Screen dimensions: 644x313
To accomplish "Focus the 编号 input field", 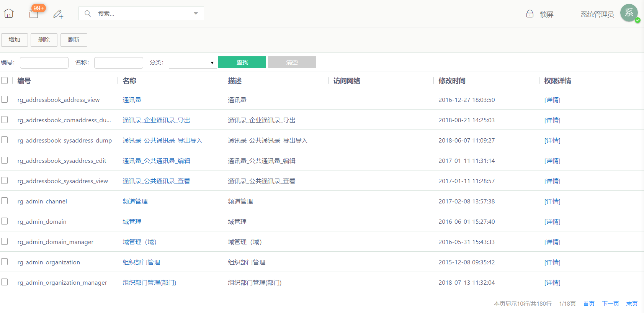I will click(x=44, y=62).
